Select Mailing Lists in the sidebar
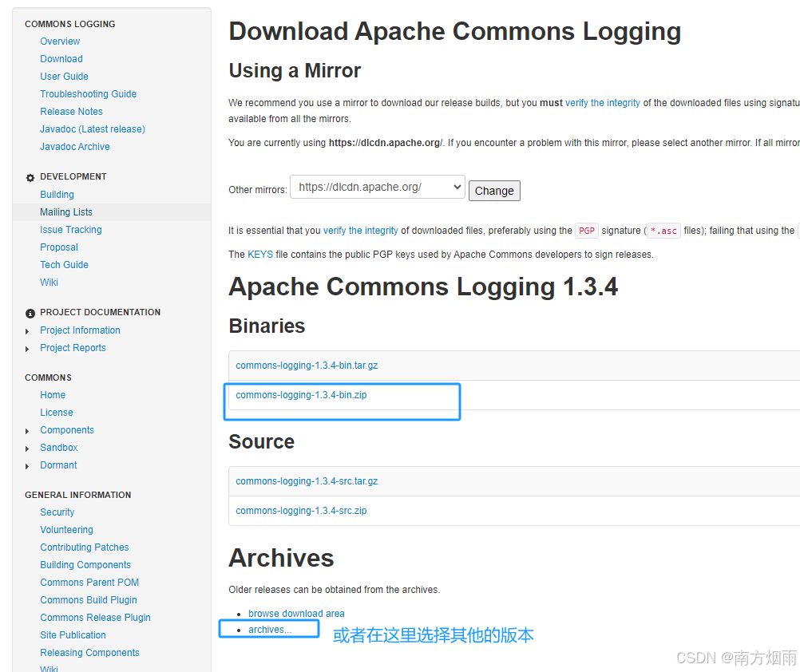This screenshot has height=672, width=800. pyautogui.click(x=66, y=211)
